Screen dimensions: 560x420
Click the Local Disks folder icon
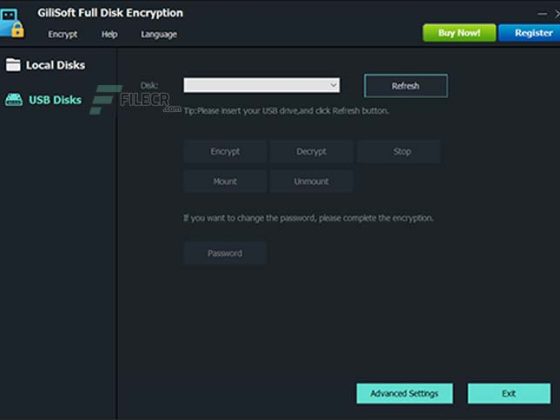point(13,65)
